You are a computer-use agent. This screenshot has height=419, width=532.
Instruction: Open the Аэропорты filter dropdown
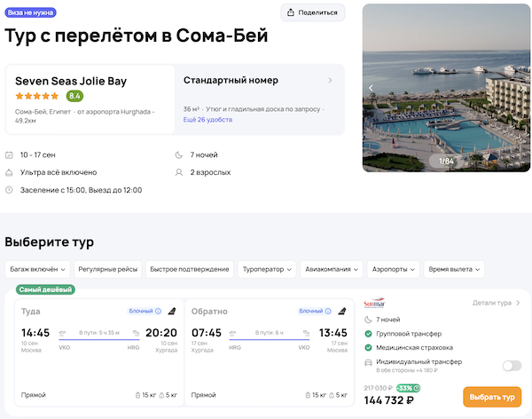pyautogui.click(x=393, y=269)
